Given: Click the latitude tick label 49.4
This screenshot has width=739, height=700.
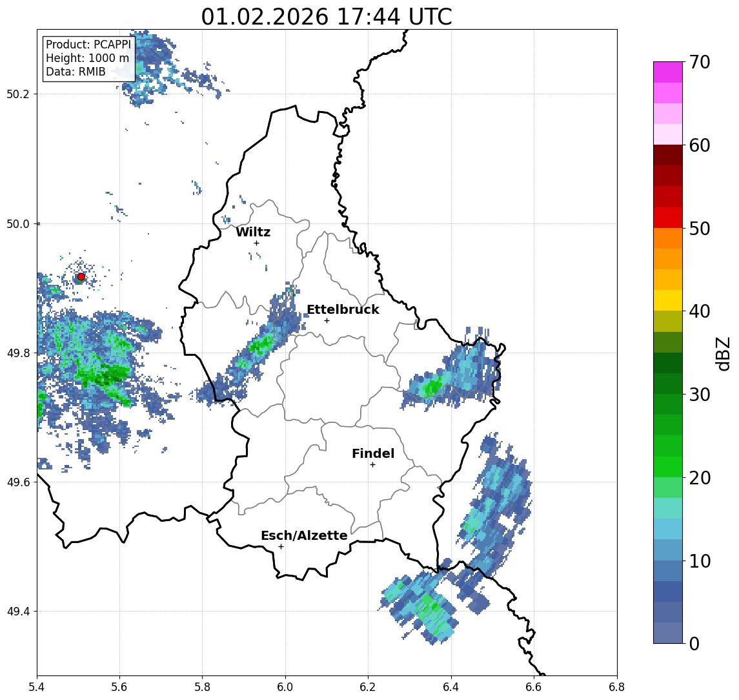Looking at the screenshot, I should (x=18, y=612).
